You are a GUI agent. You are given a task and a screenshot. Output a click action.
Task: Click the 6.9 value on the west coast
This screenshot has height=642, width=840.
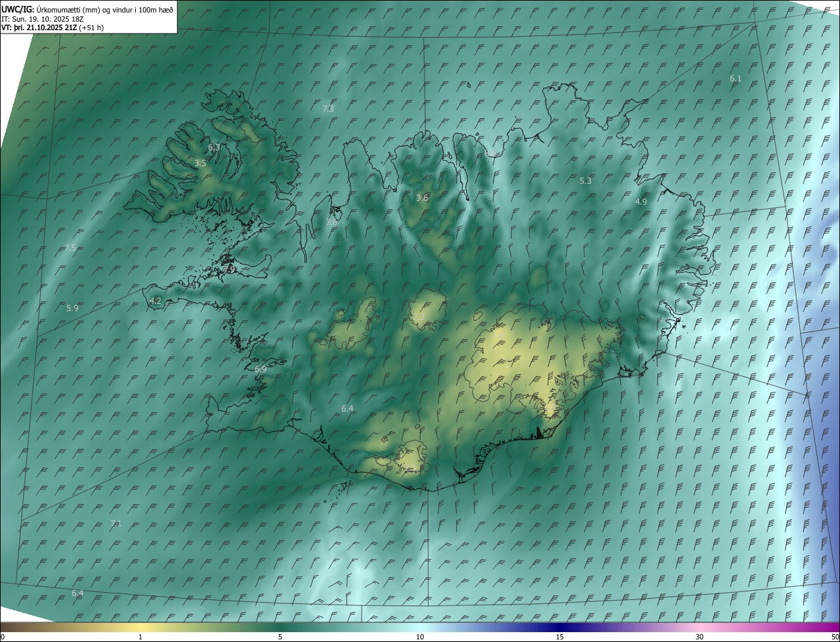click(261, 370)
